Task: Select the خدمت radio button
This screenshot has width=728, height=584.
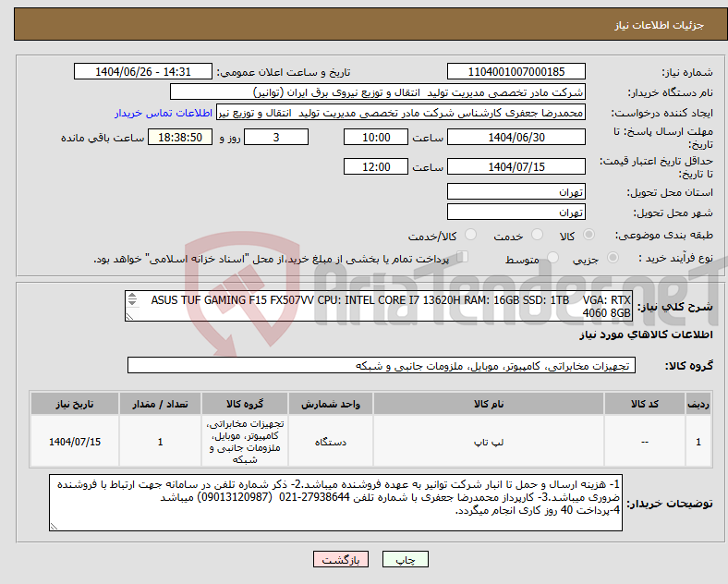Action: (x=537, y=235)
